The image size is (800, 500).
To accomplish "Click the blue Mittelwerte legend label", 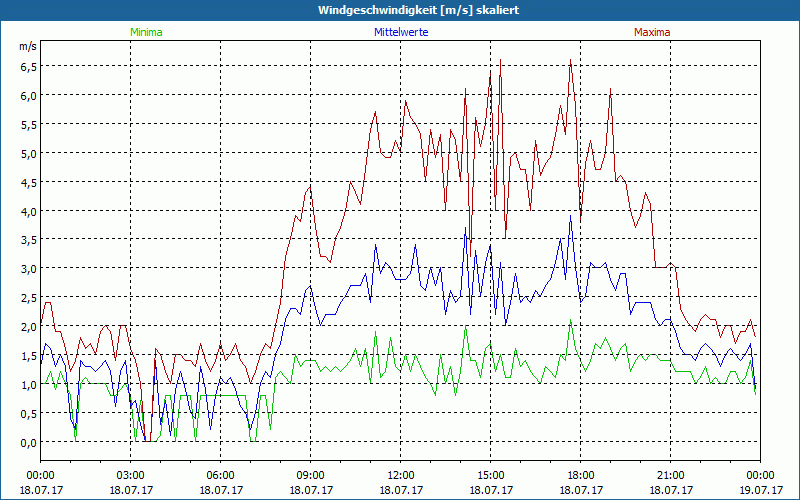I will 401,32.
